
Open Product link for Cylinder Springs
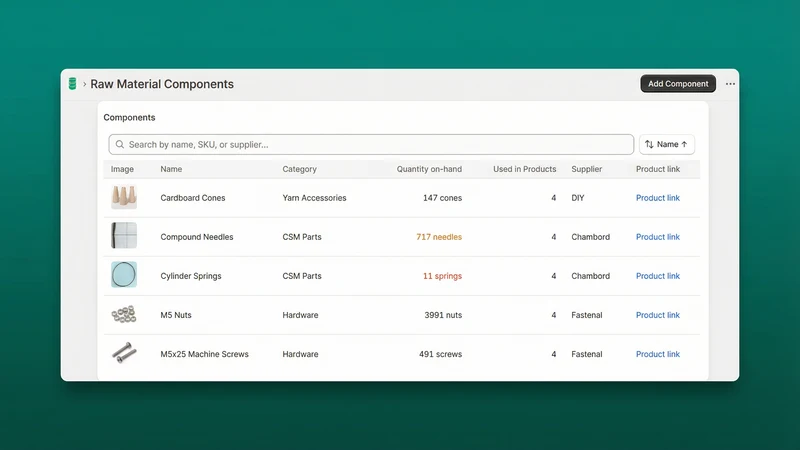point(658,276)
